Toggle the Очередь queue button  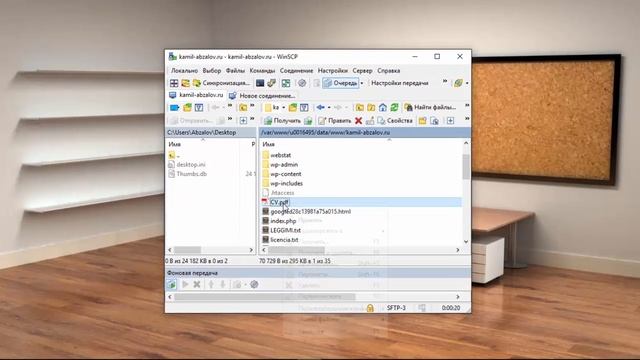pyautogui.click(x=341, y=83)
